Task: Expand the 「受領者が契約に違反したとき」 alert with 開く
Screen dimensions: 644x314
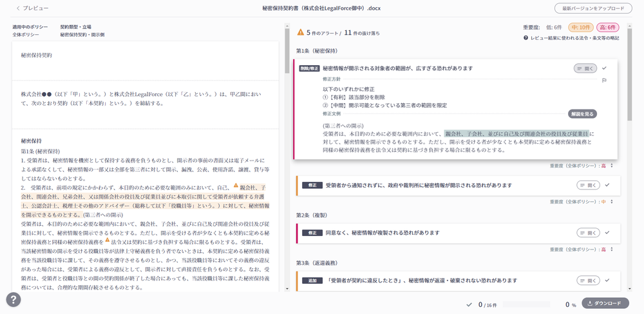Action: point(588,280)
